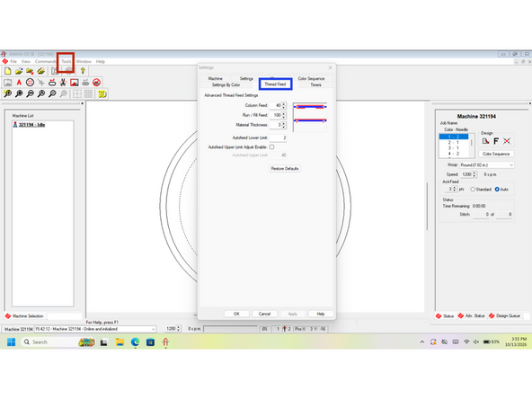Viewport: 532px width, 399px height.
Task: Select the Standard Acti-Feed radio button
Action: 473,190
